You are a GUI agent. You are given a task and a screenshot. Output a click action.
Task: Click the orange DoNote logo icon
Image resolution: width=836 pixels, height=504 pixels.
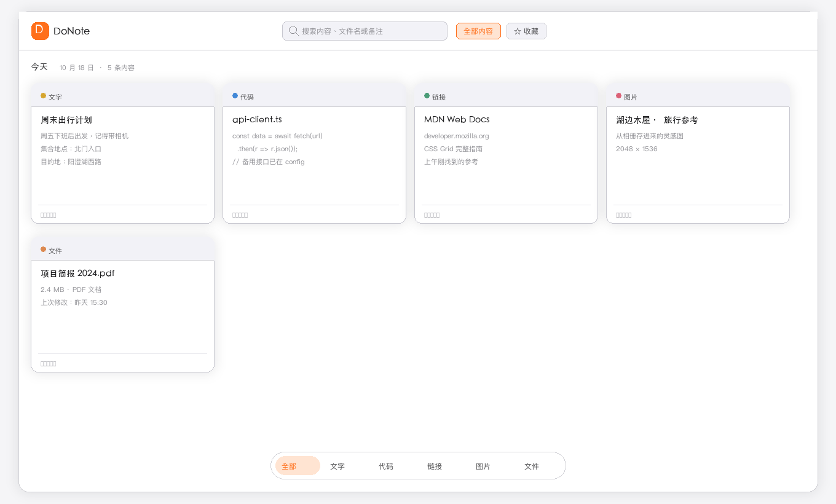point(40,31)
